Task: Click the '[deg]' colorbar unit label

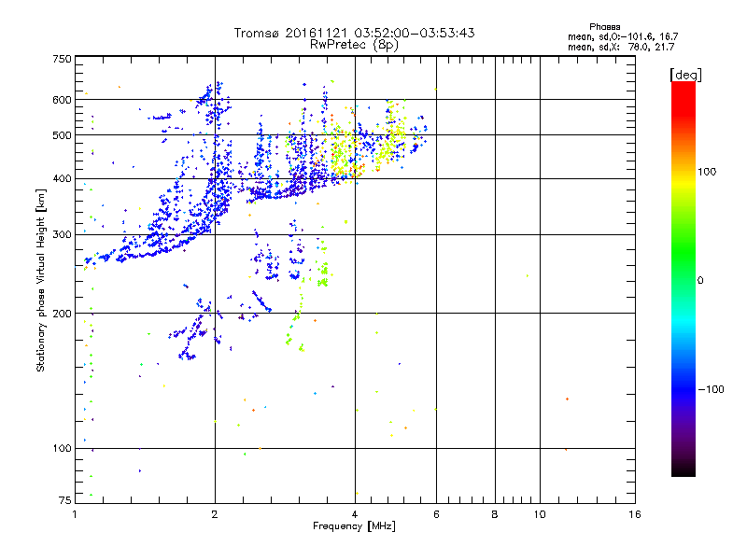Action: [x=685, y=75]
